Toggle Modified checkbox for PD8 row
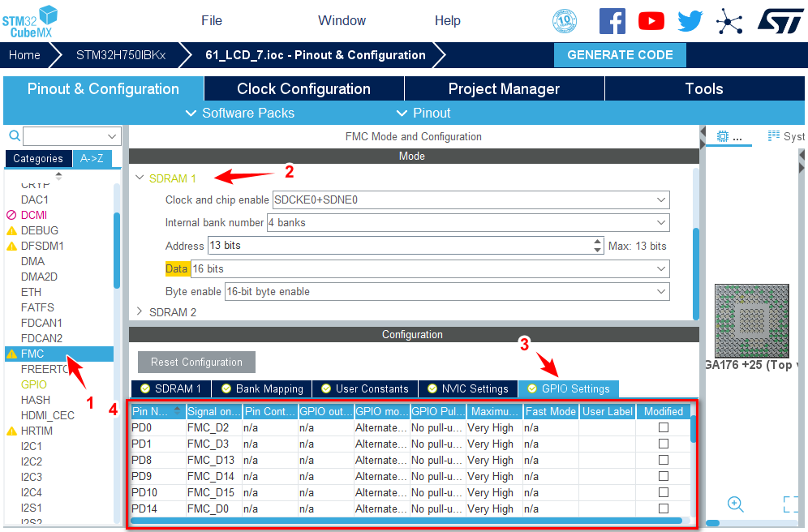Image resolution: width=808 pixels, height=532 pixels. tap(664, 460)
